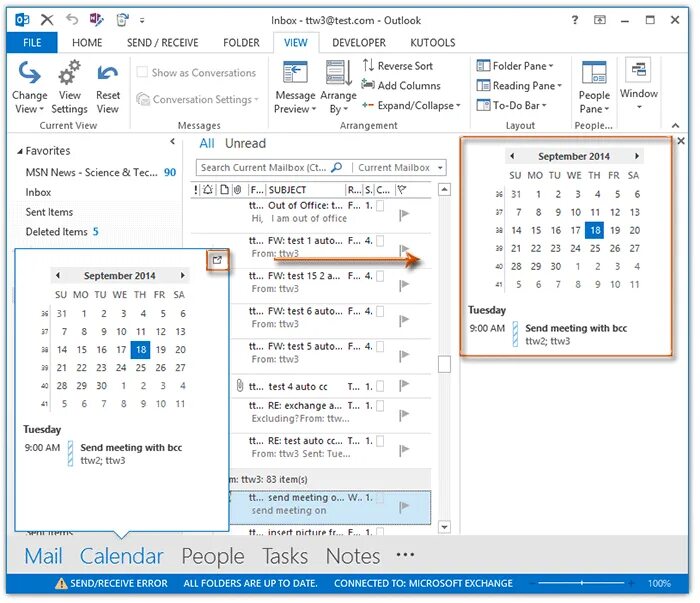Open the FILE tab
Viewport: 700px width, 603px height.
[32, 43]
